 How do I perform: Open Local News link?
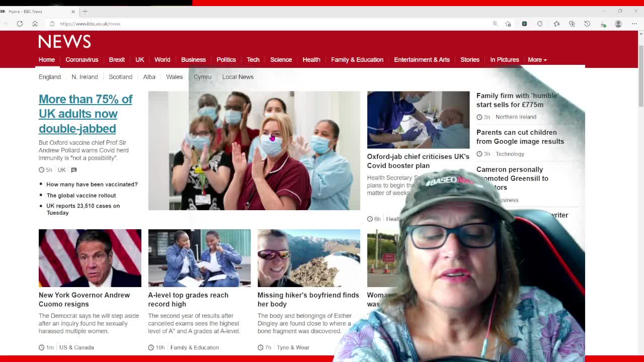coord(238,77)
